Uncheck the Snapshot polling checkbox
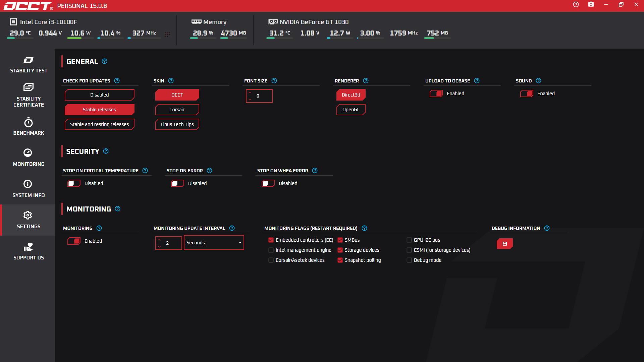 click(x=340, y=260)
